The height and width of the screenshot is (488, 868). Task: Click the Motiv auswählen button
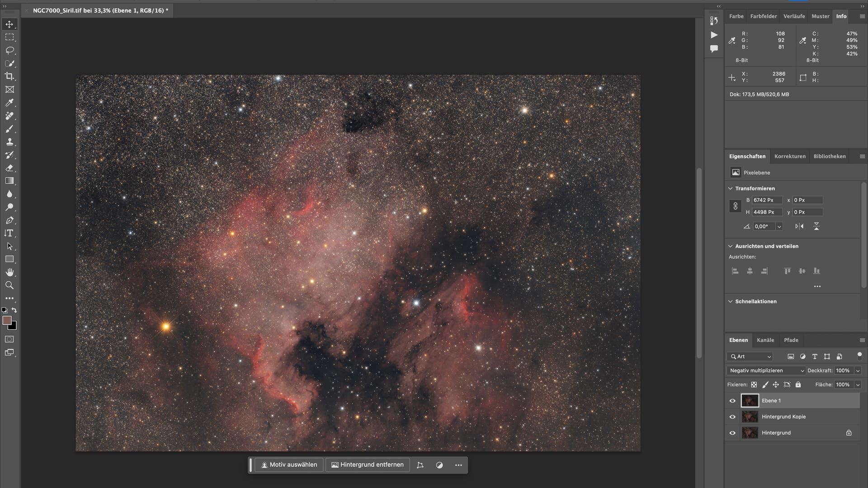pos(289,465)
